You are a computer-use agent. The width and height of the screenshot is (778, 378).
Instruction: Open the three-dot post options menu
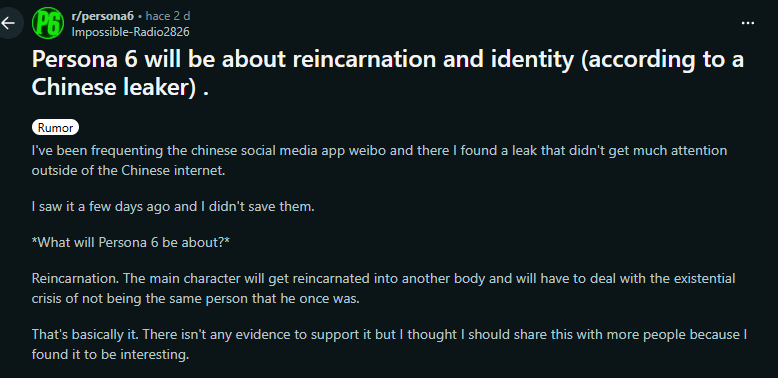(748, 23)
